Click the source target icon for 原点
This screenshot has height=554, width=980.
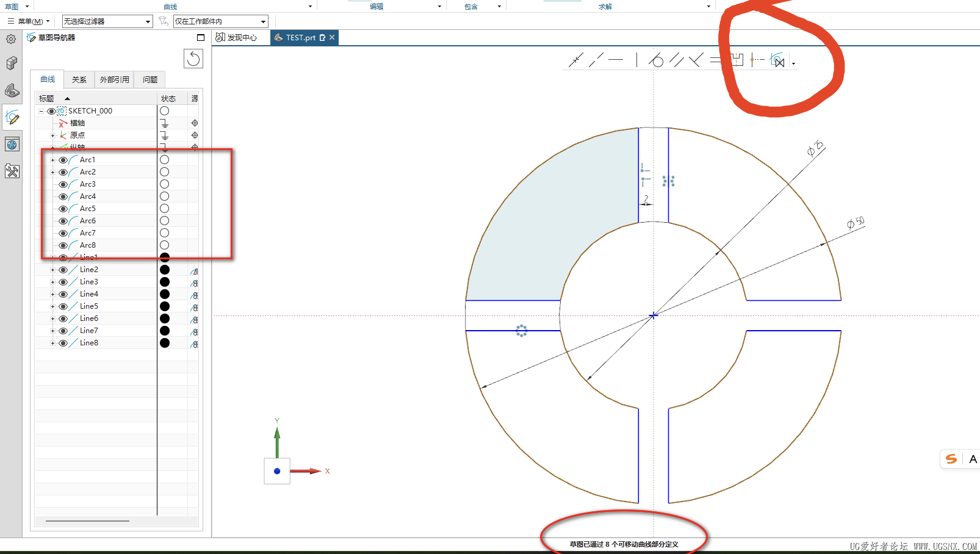(195, 135)
